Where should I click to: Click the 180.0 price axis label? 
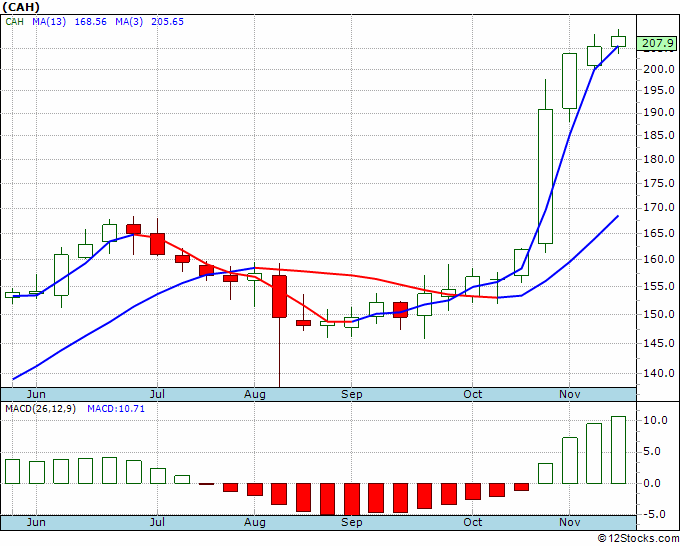click(658, 159)
